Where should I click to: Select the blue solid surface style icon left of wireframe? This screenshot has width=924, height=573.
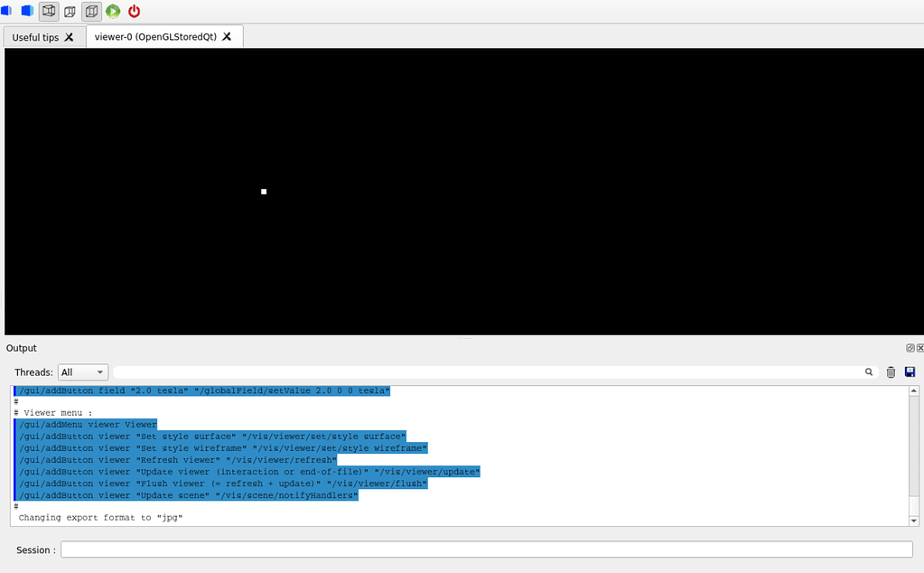[x=27, y=12]
